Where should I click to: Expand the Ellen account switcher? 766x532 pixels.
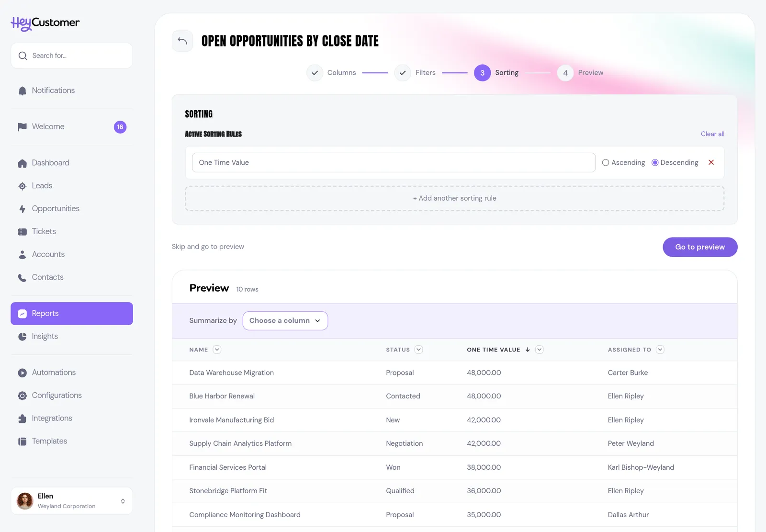pos(123,501)
